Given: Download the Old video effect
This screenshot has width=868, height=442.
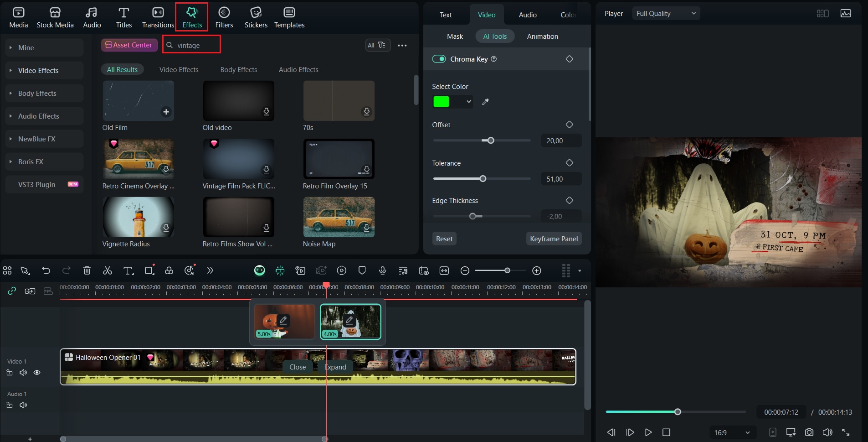Looking at the screenshot, I should tap(266, 112).
